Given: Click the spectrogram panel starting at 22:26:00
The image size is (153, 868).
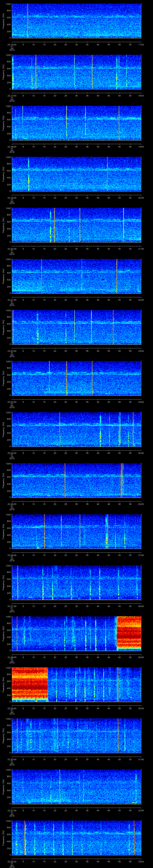Looking at the screenshot, I should click(x=77, y=531).
